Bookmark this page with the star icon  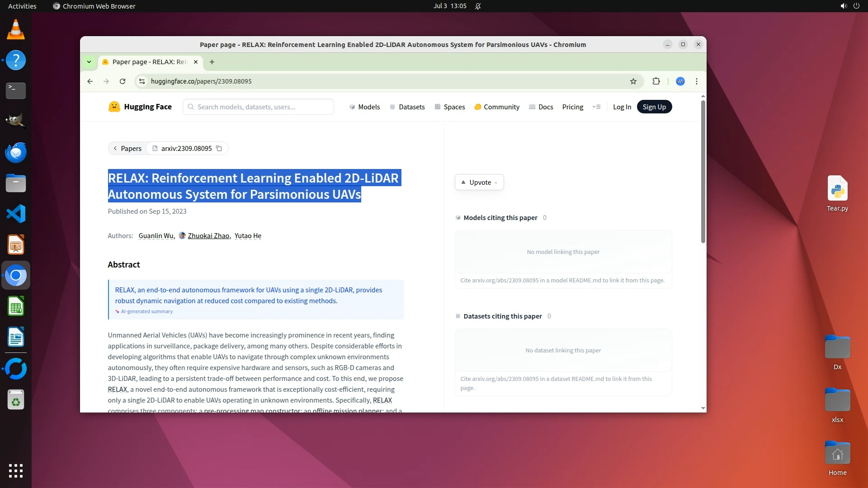click(633, 81)
